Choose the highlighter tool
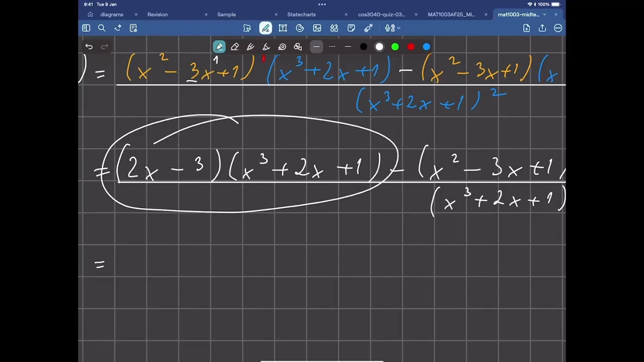This screenshot has width=644, height=362. (x=251, y=47)
